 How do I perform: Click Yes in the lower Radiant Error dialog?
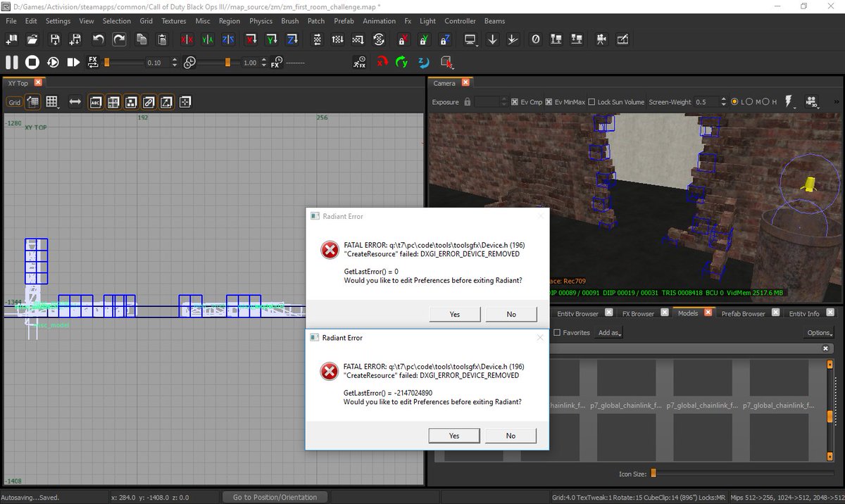pyautogui.click(x=454, y=436)
